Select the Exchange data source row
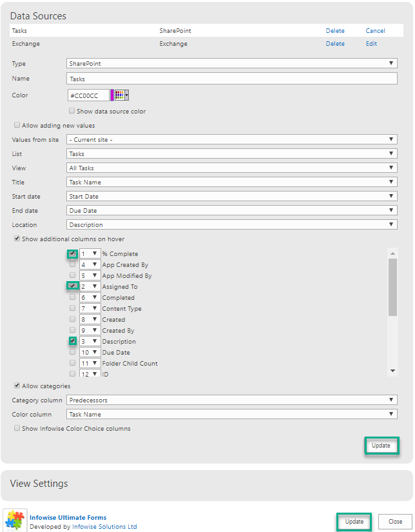Screen dimensions: 415x532 click(206, 44)
